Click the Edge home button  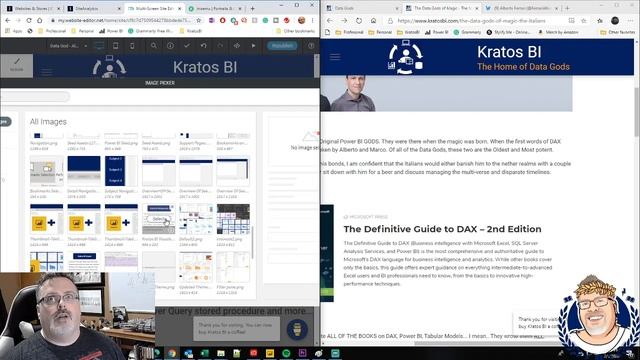tap(373, 20)
